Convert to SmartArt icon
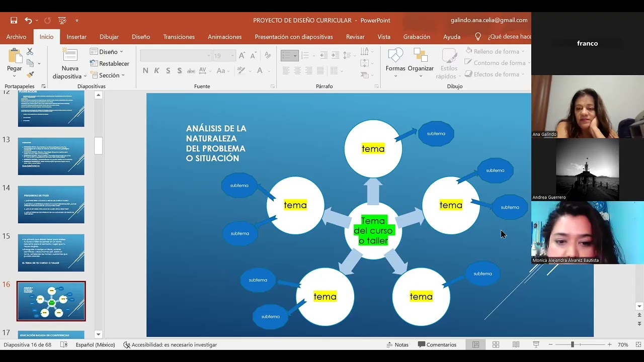The width and height of the screenshot is (644, 362). click(367, 75)
